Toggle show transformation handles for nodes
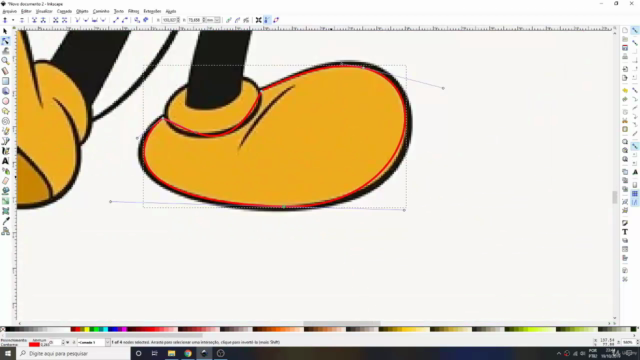The height and width of the screenshot is (360, 640). (x=258, y=20)
